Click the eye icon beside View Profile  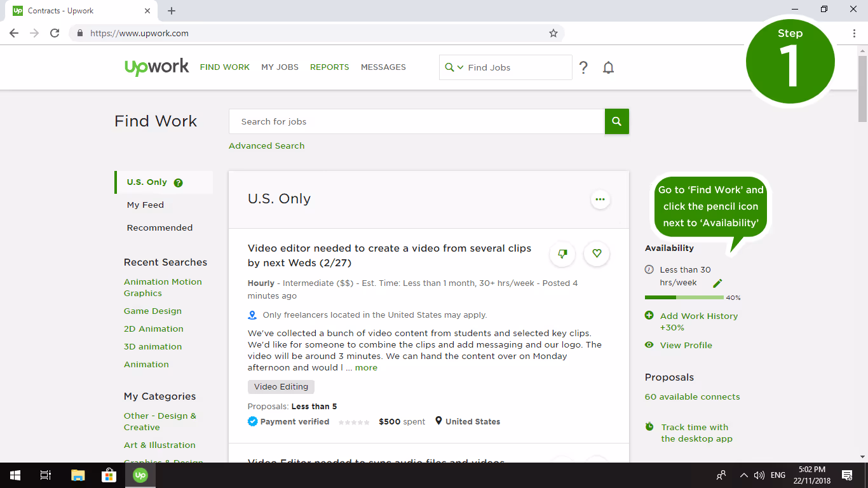click(x=649, y=345)
